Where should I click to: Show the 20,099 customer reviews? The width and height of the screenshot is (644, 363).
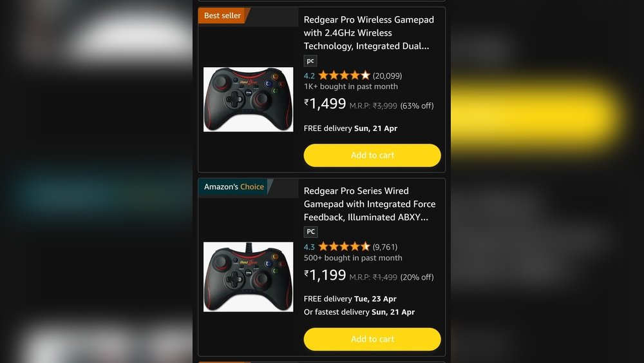pyautogui.click(x=387, y=75)
